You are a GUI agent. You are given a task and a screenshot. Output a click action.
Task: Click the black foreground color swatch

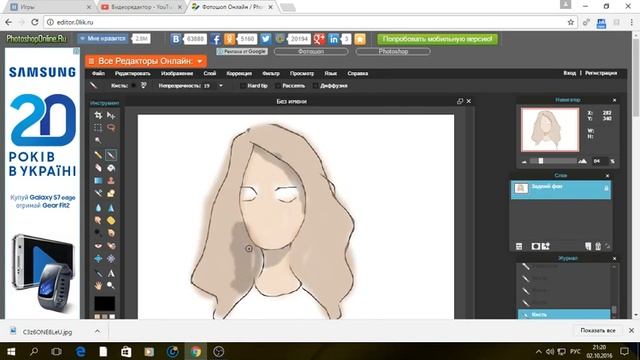click(105, 304)
